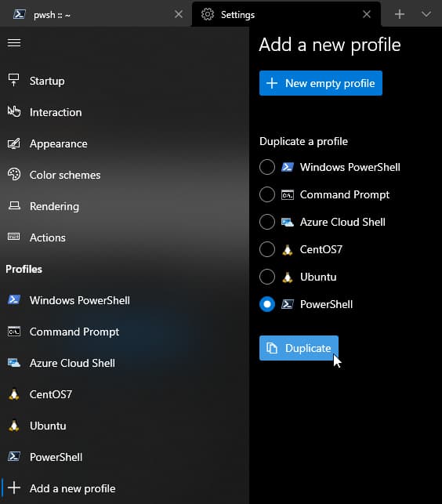The height and width of the screenshot is (504, 442).
Task: Click the Interaction hand icon
Action: pos(14,112)
